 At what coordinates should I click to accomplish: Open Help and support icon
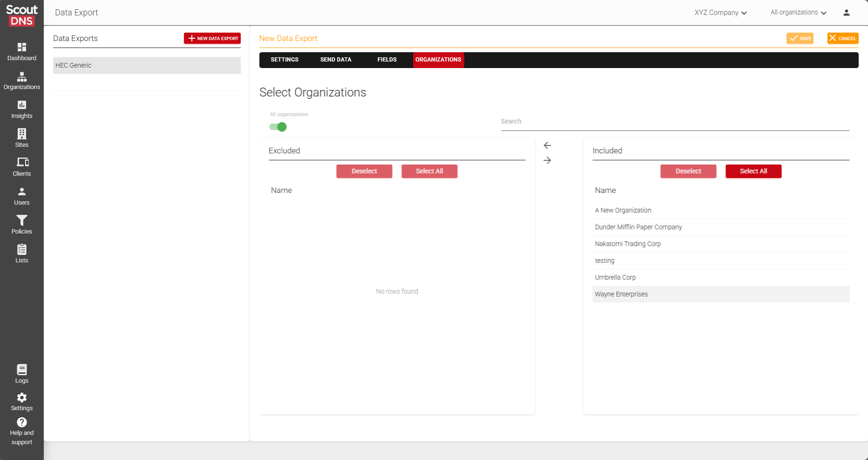[22, 423]
